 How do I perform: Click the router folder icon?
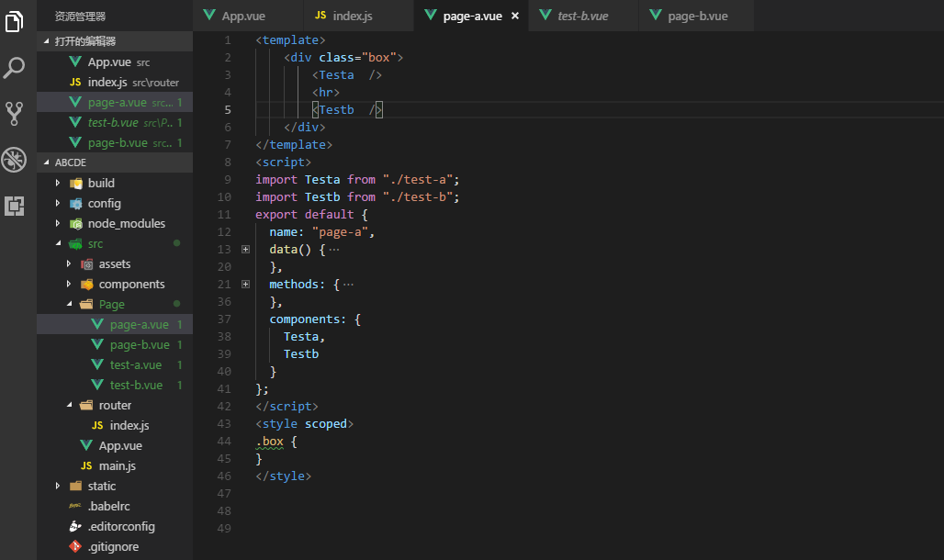[x=86, y=405]
